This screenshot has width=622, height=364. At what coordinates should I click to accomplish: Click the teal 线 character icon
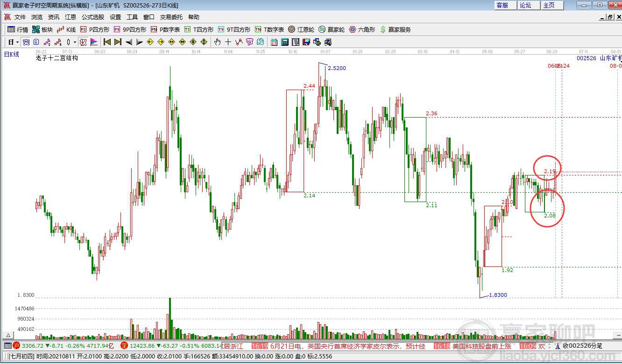[x=260, y=42]
